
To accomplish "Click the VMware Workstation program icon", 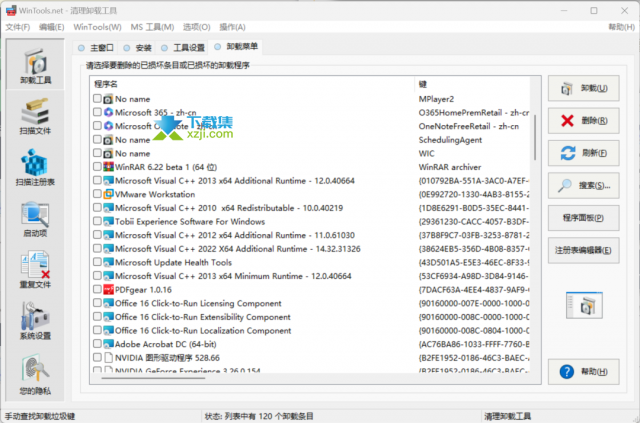I will (x=108, y=194).
